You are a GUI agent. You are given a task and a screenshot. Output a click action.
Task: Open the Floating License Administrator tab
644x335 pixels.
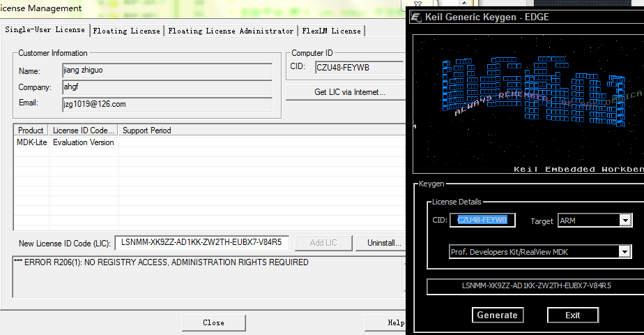[x=231, y=31]
